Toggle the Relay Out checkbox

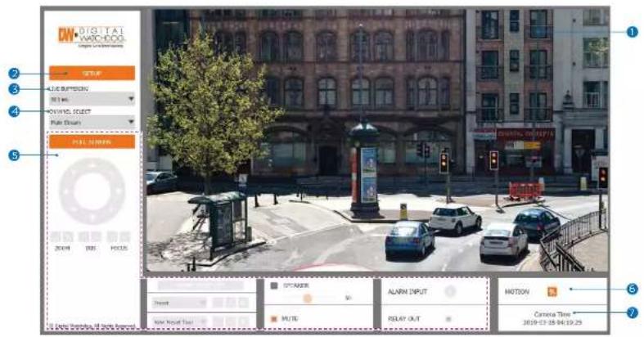[448, 318]
